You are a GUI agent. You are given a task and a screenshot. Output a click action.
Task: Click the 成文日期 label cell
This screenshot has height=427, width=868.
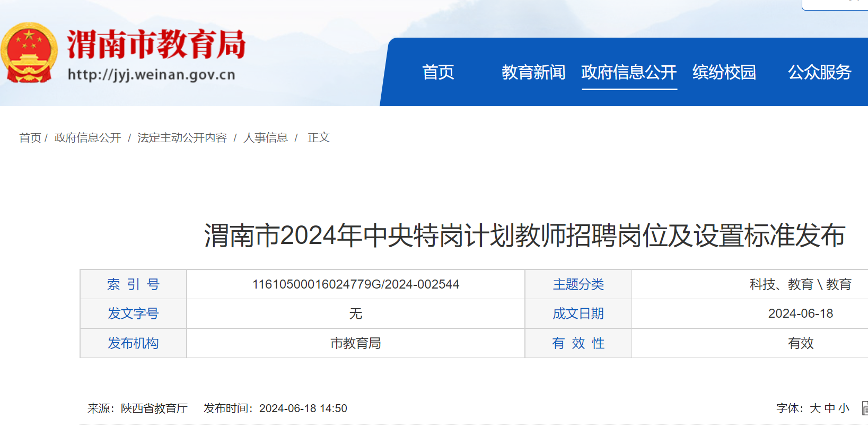point(578,313)
